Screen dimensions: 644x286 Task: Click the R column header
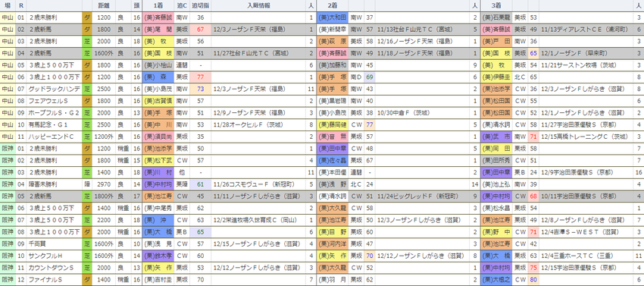[x=21, y=6]
